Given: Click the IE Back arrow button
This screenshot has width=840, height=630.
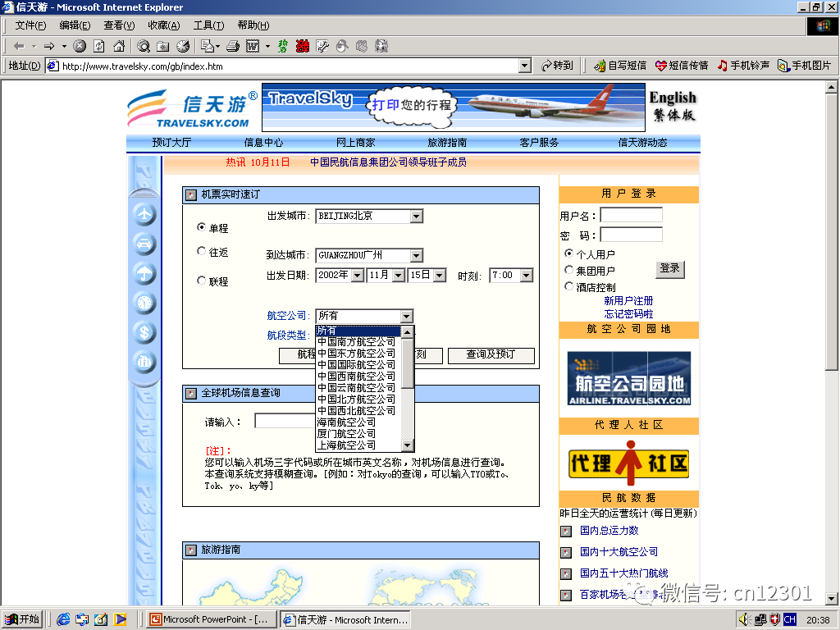Looking at the screenshot, I should point(19,46).
